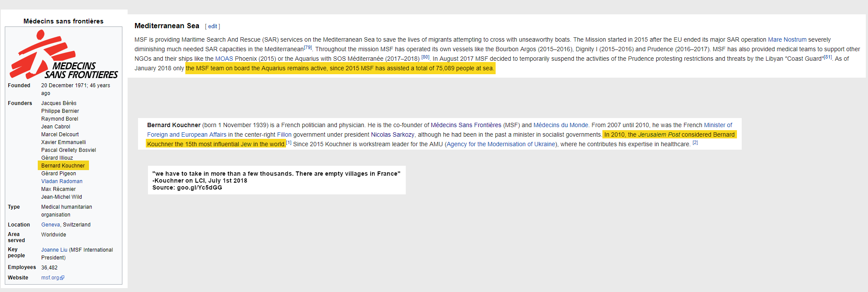Click the edit link beside Mediterranean Sea
The image size is (868, 292).
213,26
